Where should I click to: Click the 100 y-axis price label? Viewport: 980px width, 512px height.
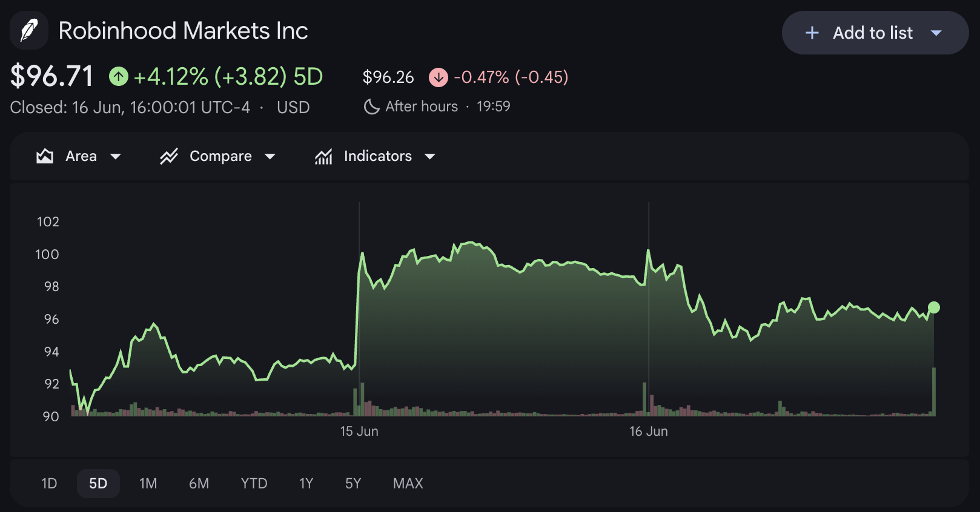point(47,254)
